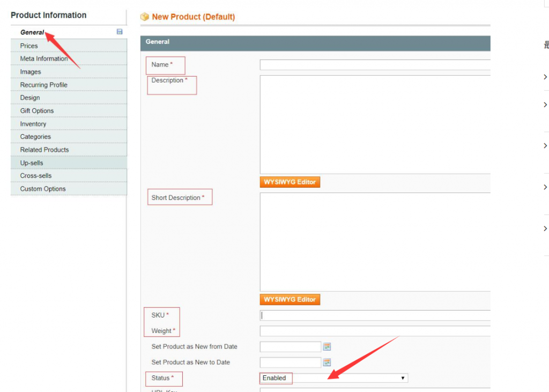Open WYSIWYG Editor under Description field

coord(290,182)
